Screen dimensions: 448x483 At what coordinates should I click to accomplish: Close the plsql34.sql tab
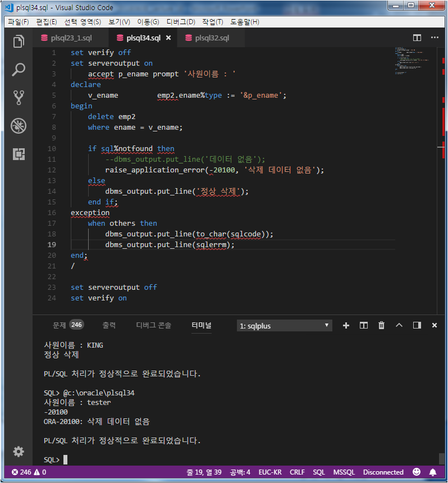coord(168,38)
